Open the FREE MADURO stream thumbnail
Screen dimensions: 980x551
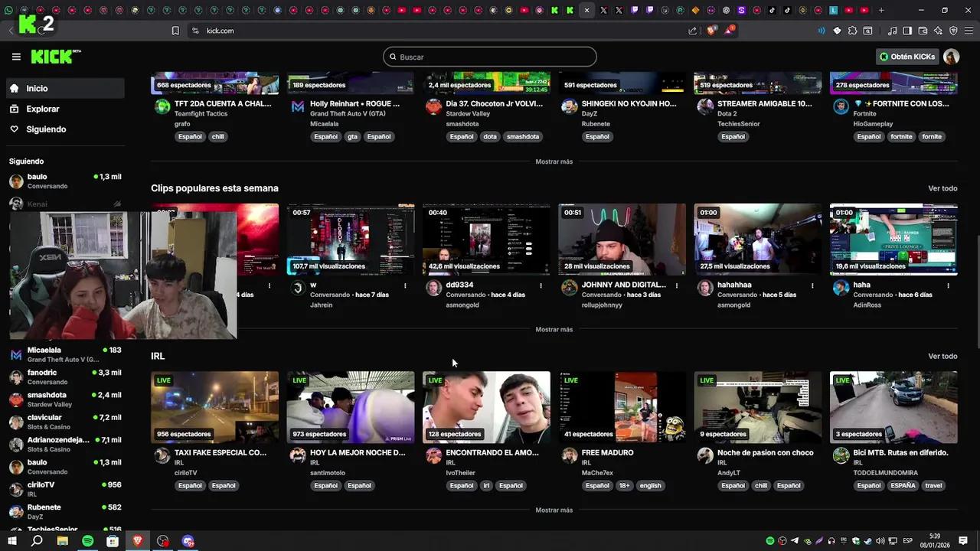[622, 407]
